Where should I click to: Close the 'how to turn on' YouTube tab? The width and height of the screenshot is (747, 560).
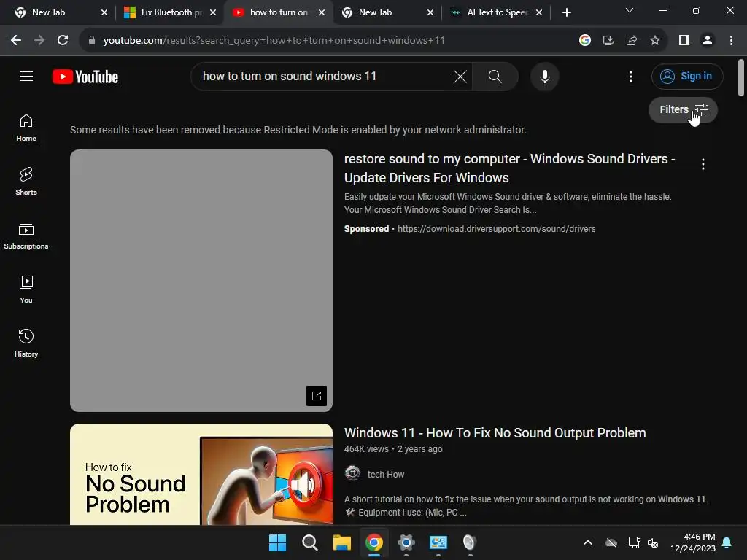[x=322, y=12]
